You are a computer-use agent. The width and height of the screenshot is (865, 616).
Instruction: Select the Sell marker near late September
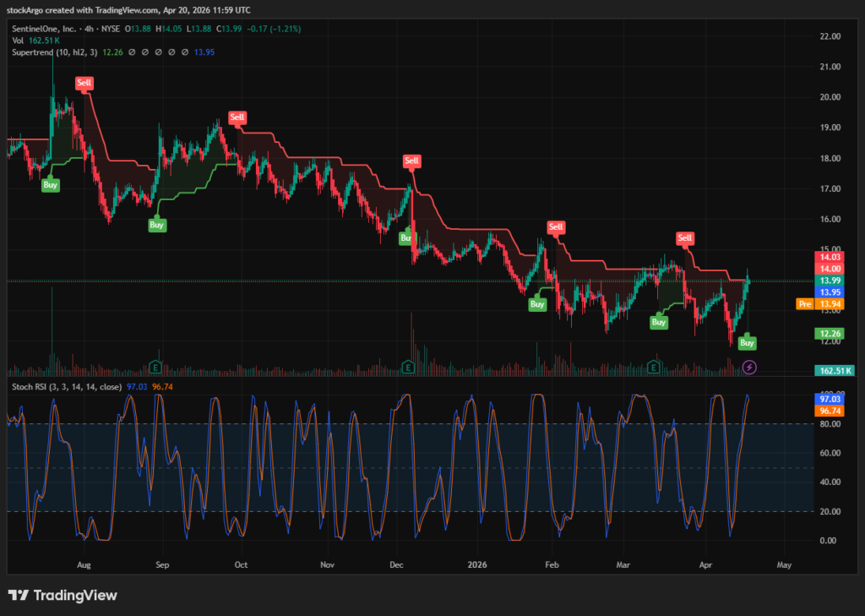237,117
